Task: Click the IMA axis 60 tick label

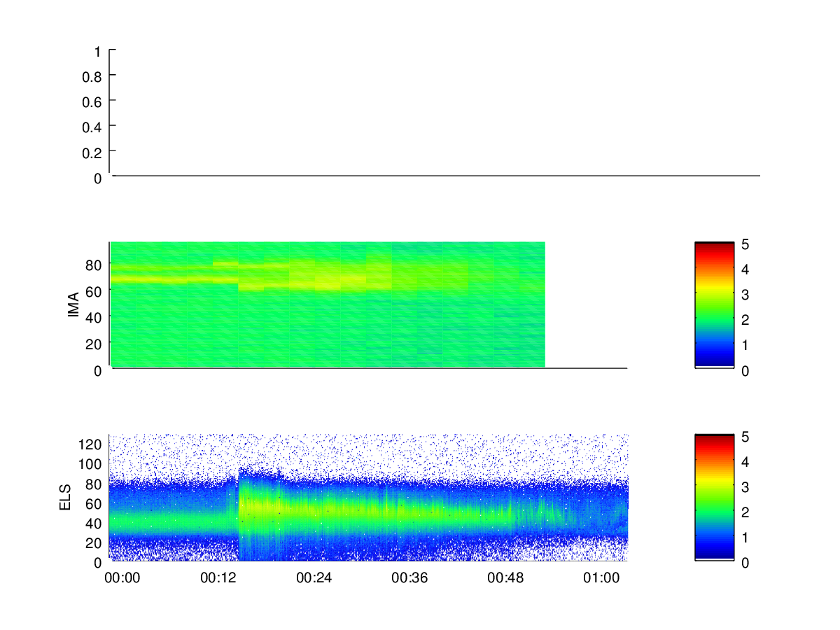Action: pyautogui.click(x=94, y=291)
